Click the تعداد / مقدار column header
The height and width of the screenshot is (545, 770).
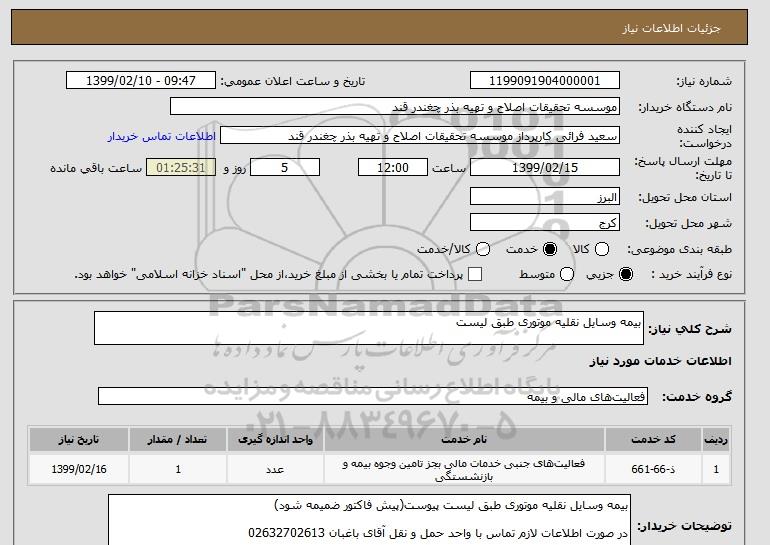pos(178,439)
